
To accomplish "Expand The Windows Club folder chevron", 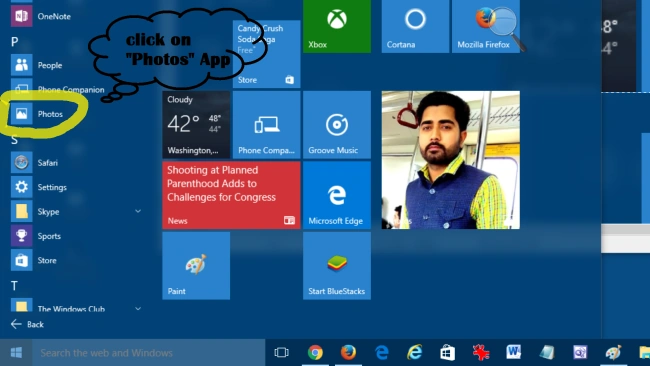I will [138, 308].
